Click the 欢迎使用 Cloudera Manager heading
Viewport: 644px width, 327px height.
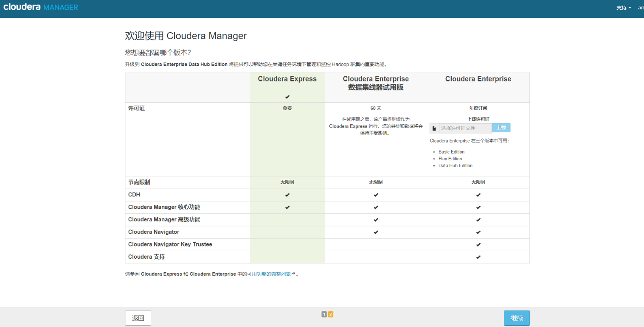186,36
